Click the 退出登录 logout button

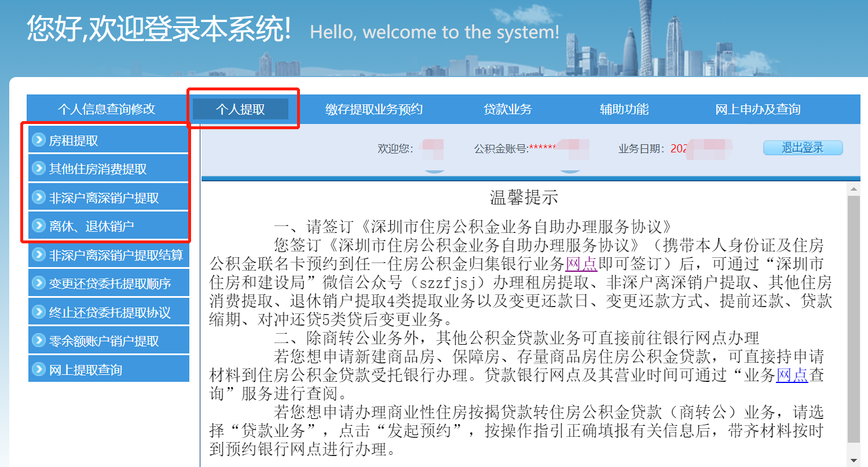803,147
